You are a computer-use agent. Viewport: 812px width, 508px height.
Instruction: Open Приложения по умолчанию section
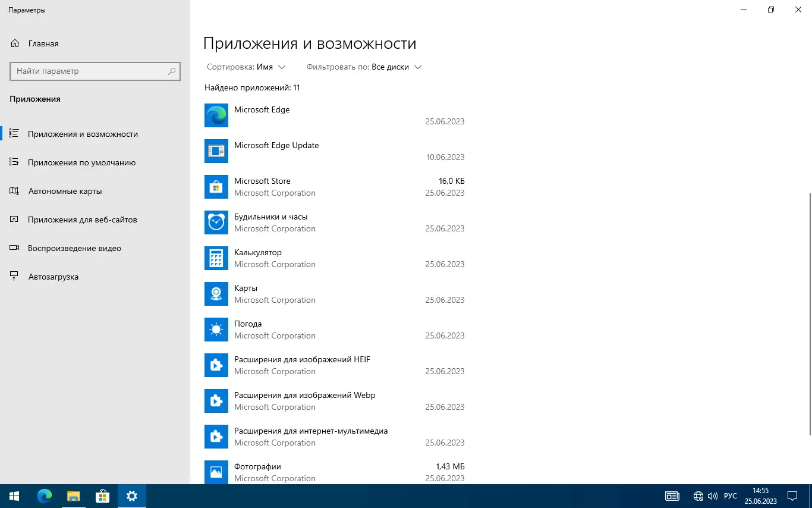point(95,162)
